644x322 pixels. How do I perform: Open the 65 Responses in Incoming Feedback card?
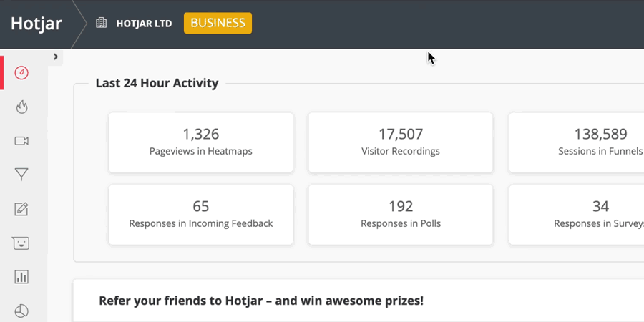point(201,215)
